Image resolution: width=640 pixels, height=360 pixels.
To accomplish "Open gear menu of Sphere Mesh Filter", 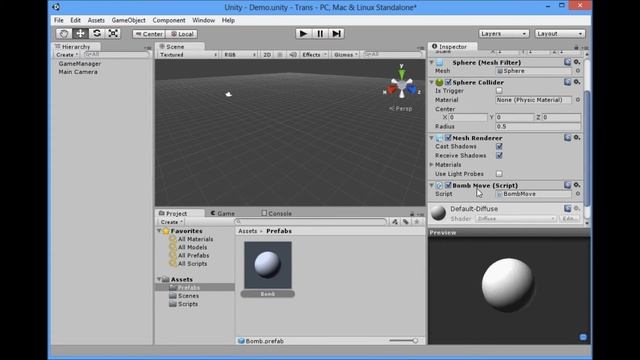I will pos(577,62).
